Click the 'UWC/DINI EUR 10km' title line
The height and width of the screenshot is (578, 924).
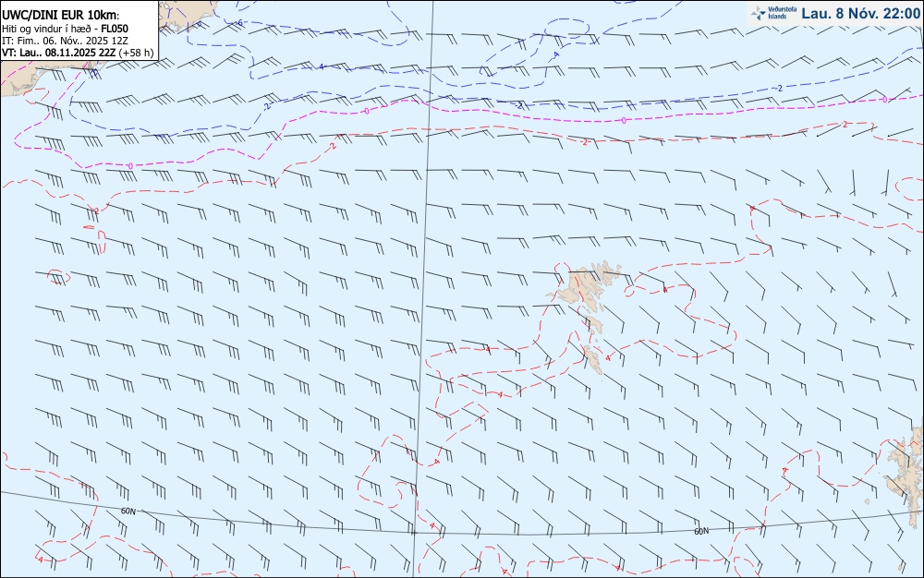click(x=60, y=16)
